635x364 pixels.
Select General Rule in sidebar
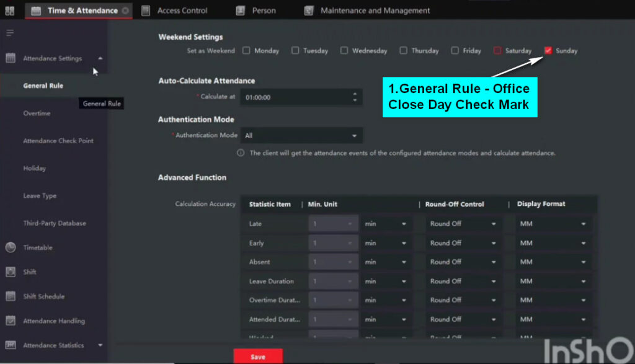point(43,86)
